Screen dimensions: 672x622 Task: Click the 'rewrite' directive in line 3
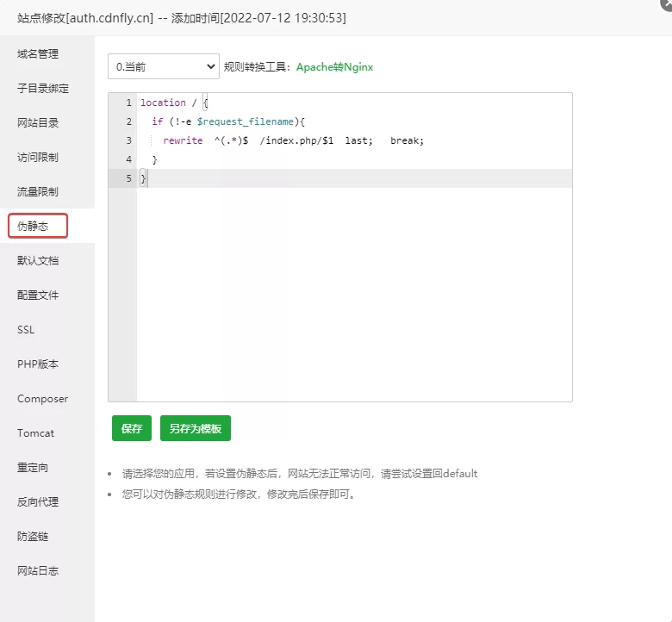(183, 140)
